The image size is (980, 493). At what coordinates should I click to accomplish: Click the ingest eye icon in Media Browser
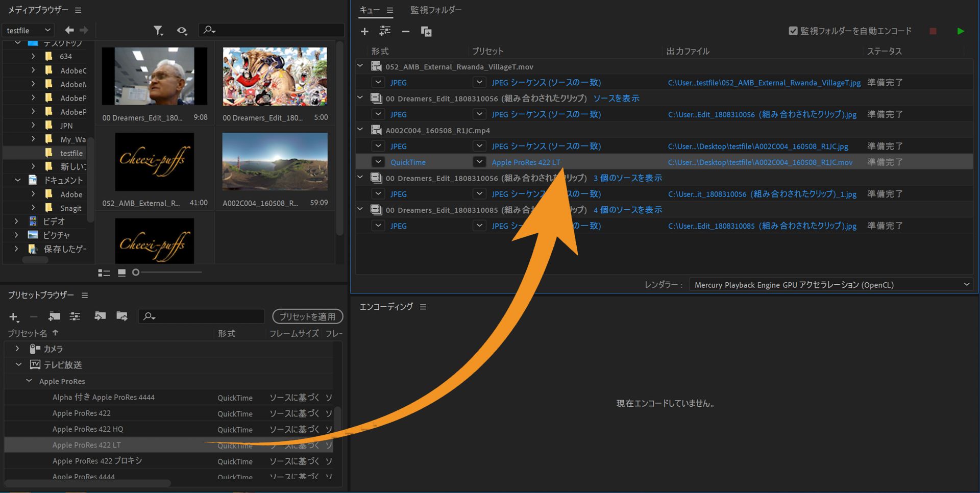[x=182, y=31]
